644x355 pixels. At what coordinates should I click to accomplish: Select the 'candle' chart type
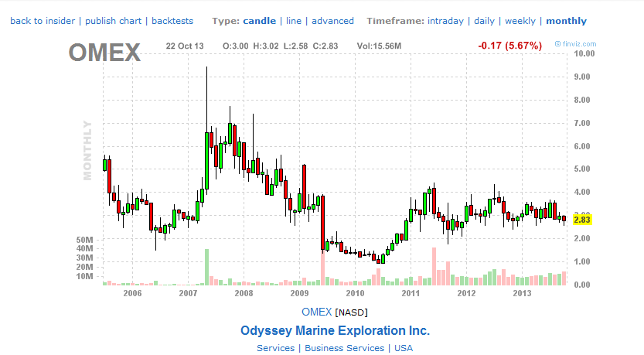tap(259, 21)
